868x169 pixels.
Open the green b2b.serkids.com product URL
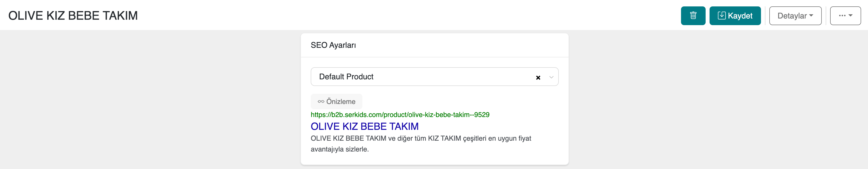[x=400, y=115]
